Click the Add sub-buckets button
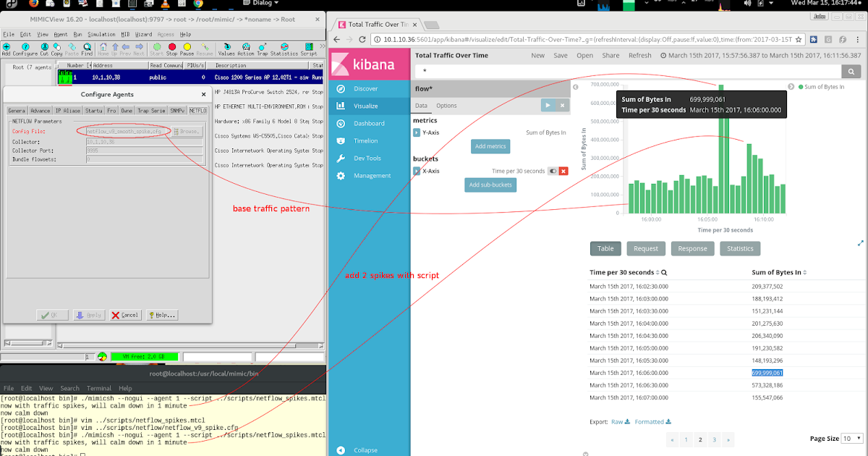Image resolution: width=868 pixels, height=456 pixels. pos(490,185)
